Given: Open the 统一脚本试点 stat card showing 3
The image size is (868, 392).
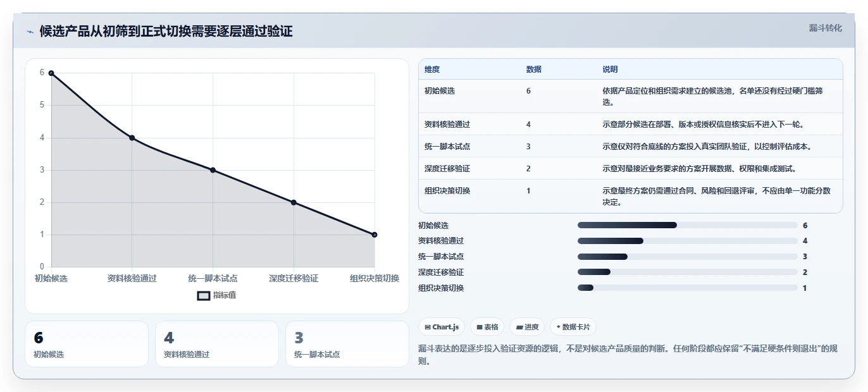Looking at the screenshot, I should [x=347, y=344].
